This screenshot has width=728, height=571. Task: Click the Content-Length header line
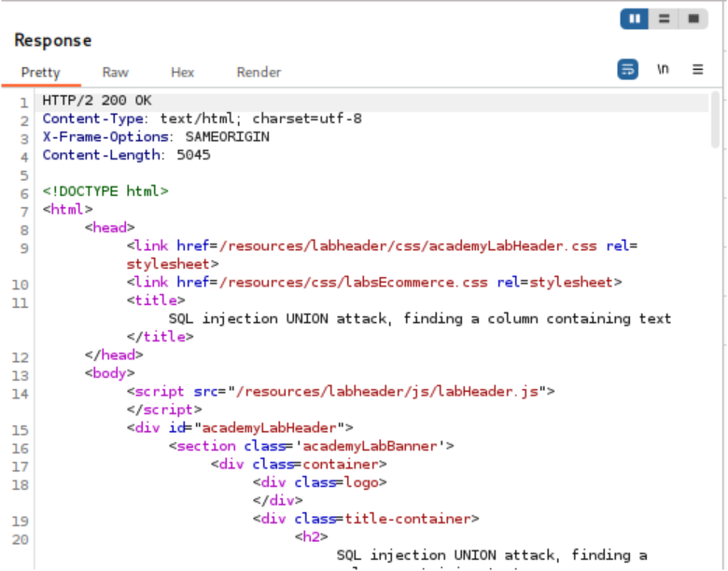click(126, 155)
